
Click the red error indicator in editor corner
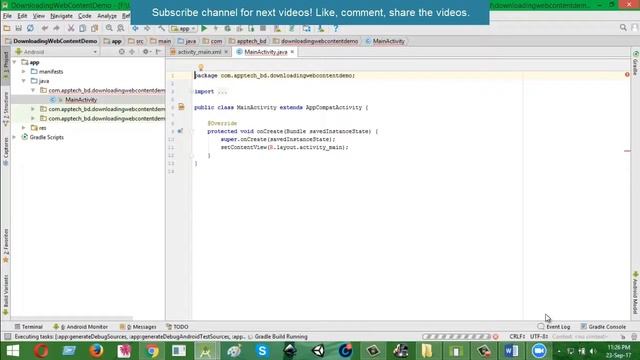627,75
